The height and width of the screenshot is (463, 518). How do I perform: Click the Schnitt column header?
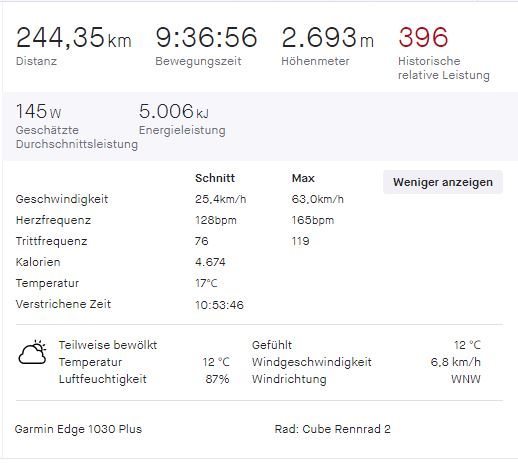pos(215,178)
